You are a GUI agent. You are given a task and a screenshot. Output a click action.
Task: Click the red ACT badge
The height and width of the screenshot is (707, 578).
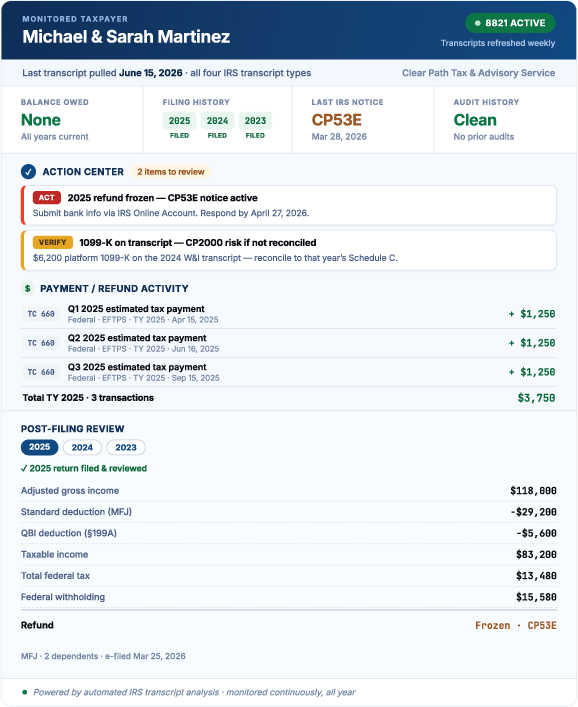[46, 197]
